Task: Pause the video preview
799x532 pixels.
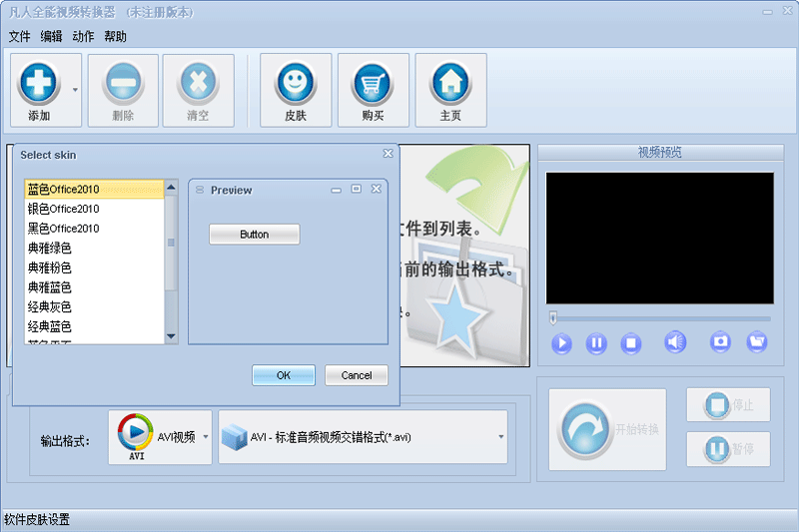Action: (x=596, y=343)
